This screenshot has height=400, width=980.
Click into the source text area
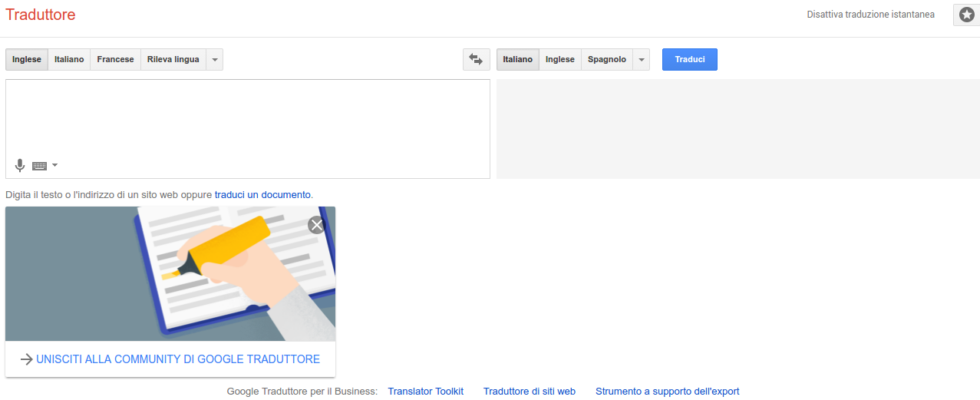pos(248,129)
